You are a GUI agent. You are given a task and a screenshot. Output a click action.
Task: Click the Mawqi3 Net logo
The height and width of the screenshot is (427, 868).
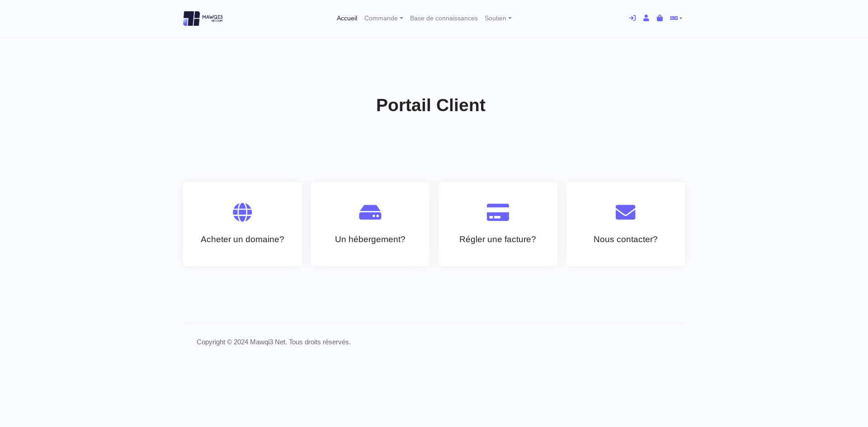tap(203, 19)
